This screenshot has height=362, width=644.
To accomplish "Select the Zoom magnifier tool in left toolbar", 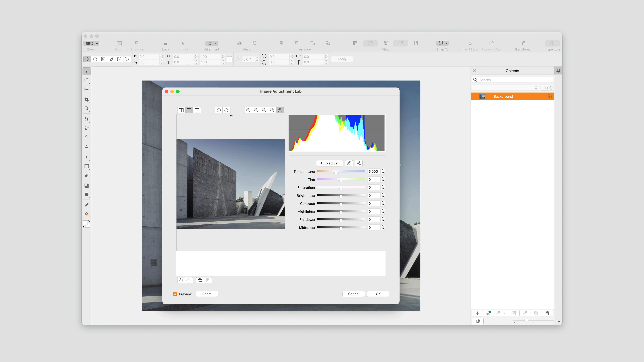I will [x=87, y=109].
